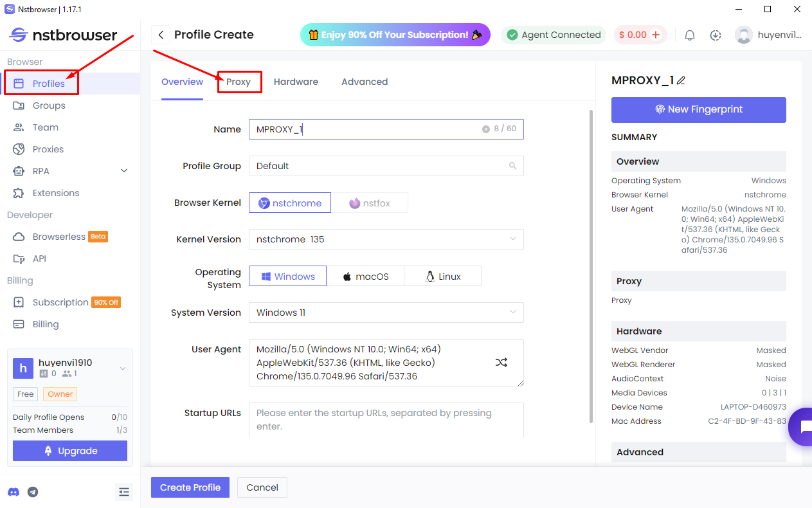
Task: Open Groups in the sidebar
Action: pos(49,105)
